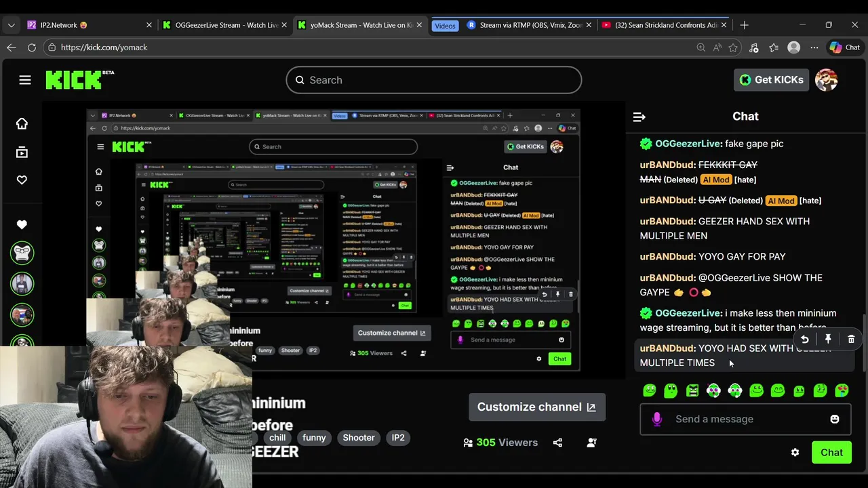The height and width of the screenshot is (488, 868).
Task: Open the media control music icon
Action: click(x=753, y=47)
